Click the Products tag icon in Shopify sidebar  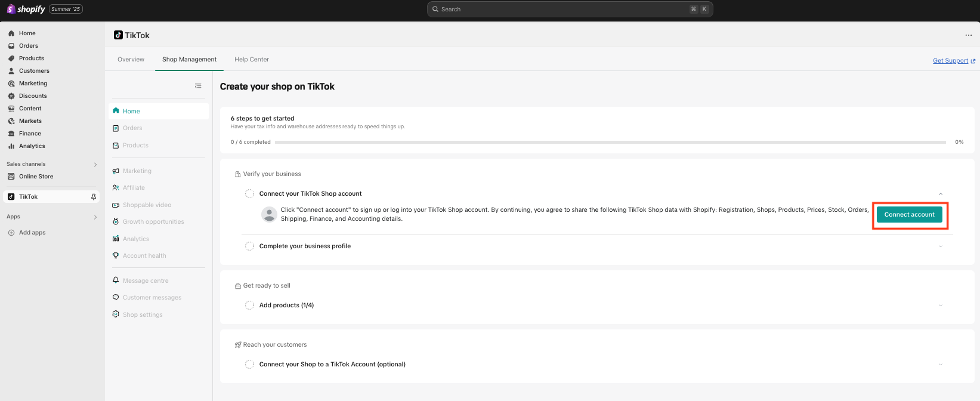[x=11, y=58]
